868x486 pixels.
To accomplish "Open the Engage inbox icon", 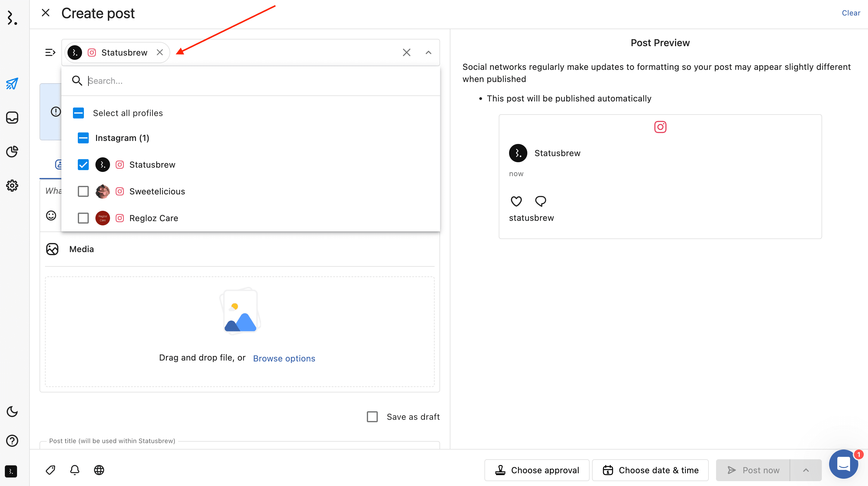I will (12, 118).
